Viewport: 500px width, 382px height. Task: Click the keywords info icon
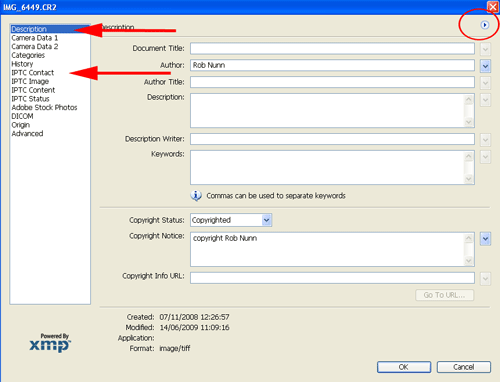click(196, 196)
